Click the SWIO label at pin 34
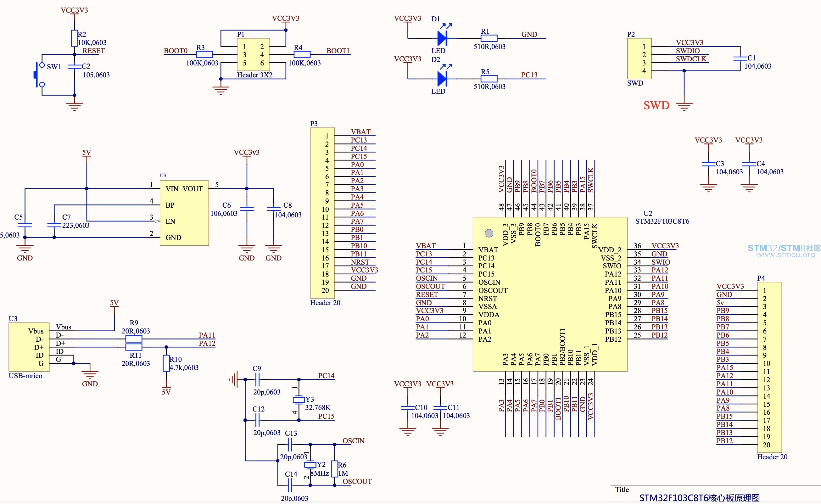The width and height of the screenshot is (821, 504). [x=660, y=262]
